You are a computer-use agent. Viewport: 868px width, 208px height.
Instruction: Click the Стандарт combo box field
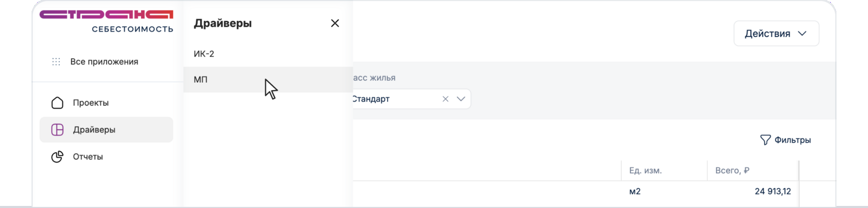(393, 99)
